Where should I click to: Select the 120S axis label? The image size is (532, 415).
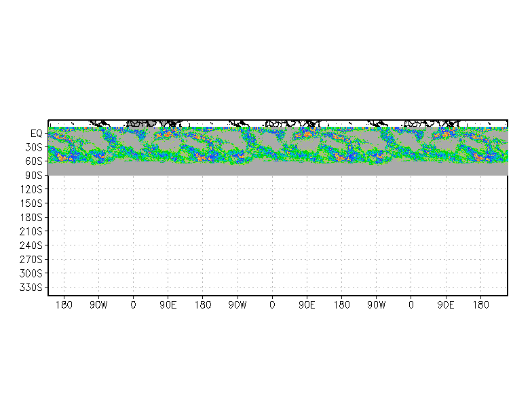(x=31, y=189)
